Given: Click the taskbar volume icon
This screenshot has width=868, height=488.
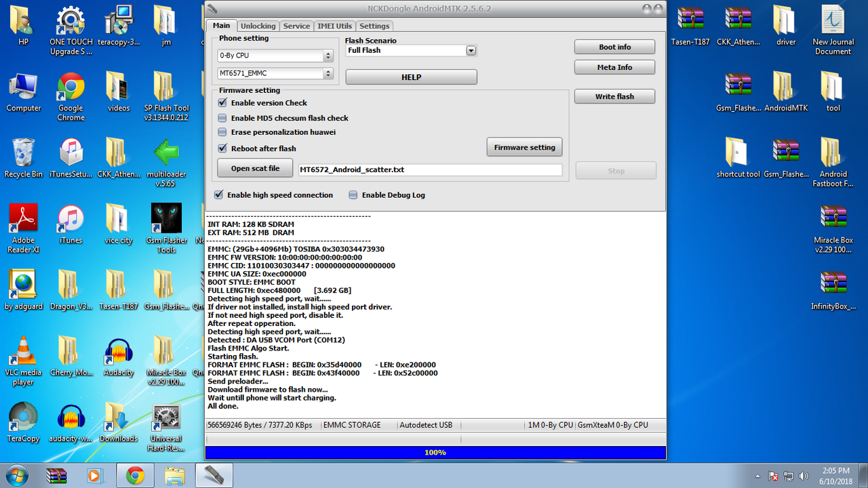Looking at the screenshot, I should 804,476.
